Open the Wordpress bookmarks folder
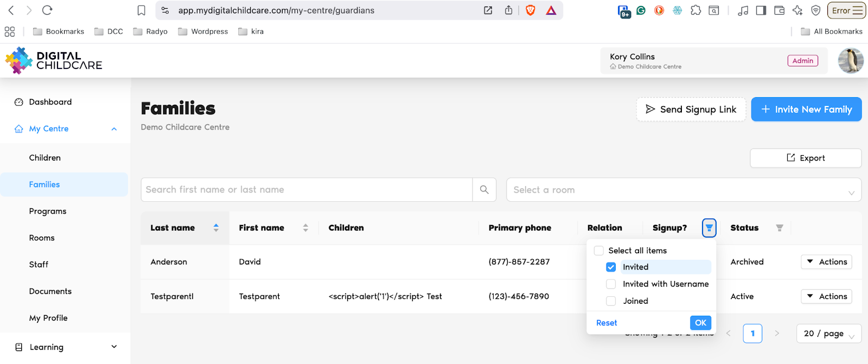This screenshot has width=868, height=364. pos(203,31)
